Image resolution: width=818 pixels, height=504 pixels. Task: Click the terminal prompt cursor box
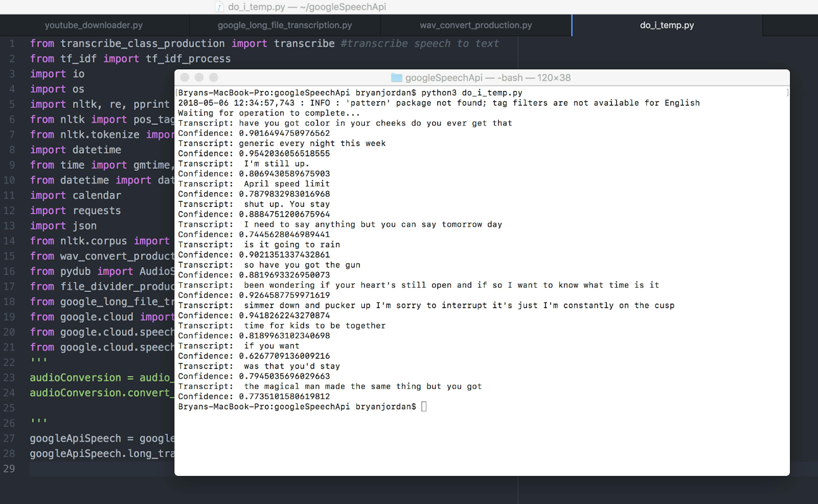[x=424, y=406]
